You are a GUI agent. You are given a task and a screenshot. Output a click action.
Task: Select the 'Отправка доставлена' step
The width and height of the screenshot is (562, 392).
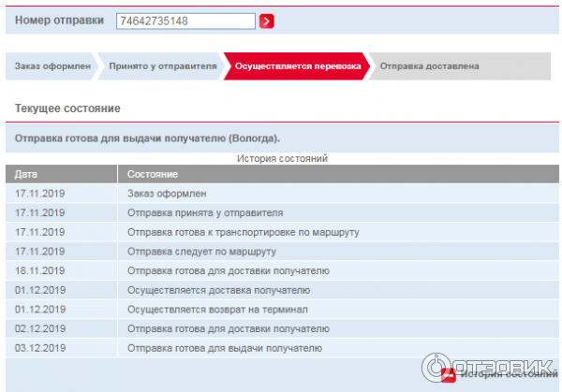pyautogui.click(x=429, y=66)
